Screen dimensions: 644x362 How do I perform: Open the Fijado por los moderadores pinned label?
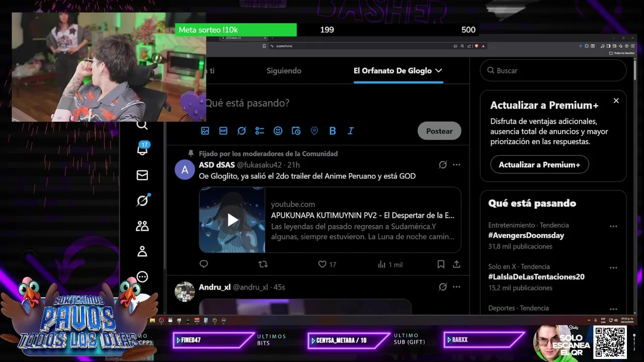click(268, 154)
